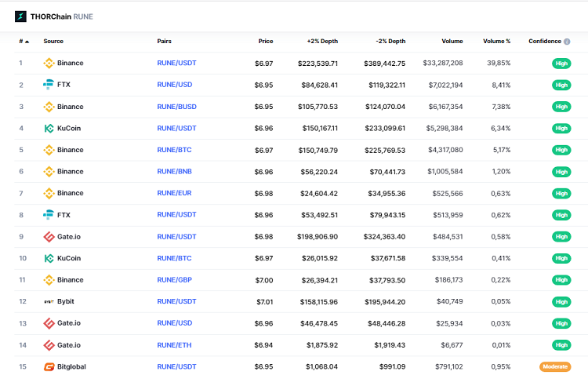This screenshot has width=588, height=375.
Task: Sort by the Volume column header
Action: point(452,41)
